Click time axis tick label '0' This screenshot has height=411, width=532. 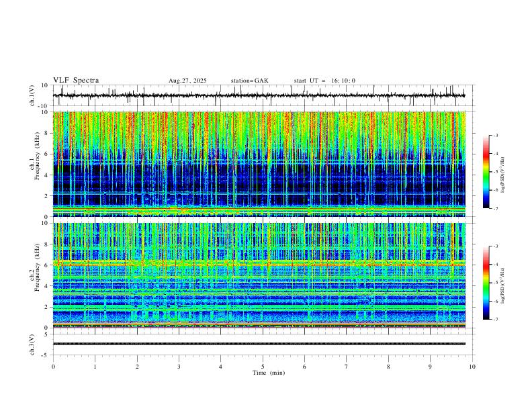[53, 367]
